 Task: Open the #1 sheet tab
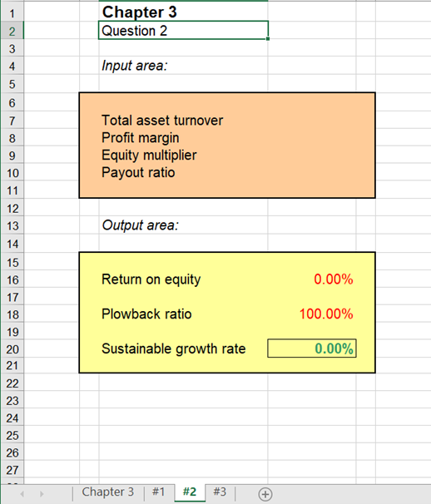tap(158, 492)
